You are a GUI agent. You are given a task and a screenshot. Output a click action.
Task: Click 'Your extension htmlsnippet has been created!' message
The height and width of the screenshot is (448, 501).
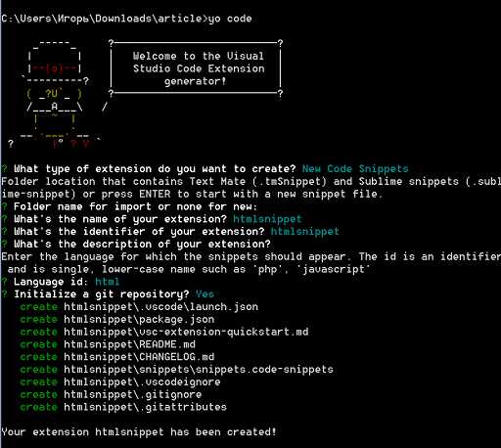click(x=139, y=432)
